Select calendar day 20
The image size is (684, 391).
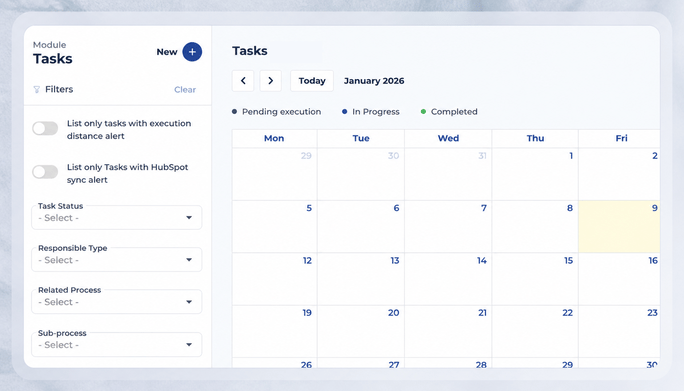(361, 331)
